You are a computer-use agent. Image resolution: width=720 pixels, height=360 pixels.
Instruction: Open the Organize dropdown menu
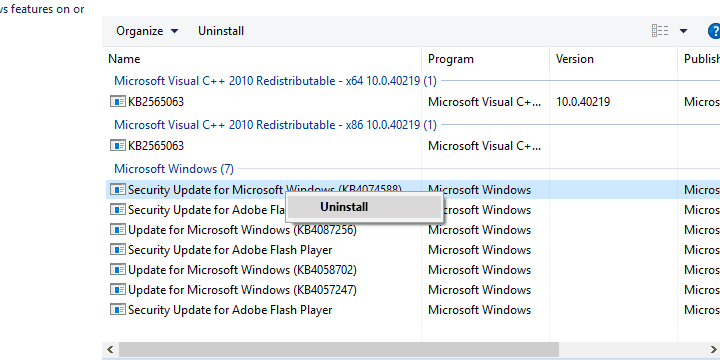[x=147, y=31]
